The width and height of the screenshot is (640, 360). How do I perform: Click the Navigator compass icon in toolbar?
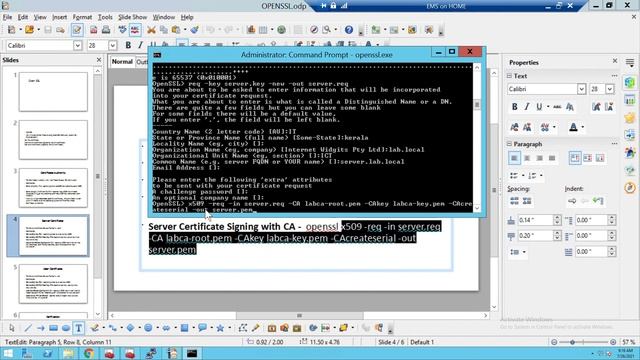tap(314, 30)
